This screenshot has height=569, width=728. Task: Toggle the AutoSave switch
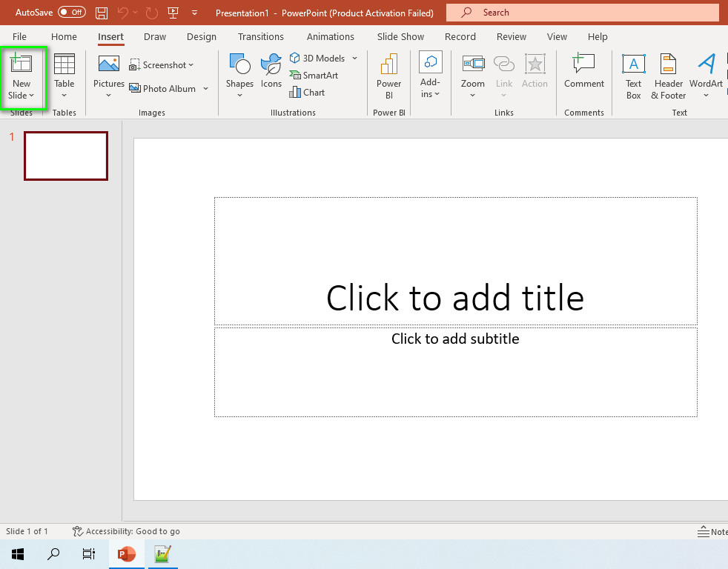point(72,13)
